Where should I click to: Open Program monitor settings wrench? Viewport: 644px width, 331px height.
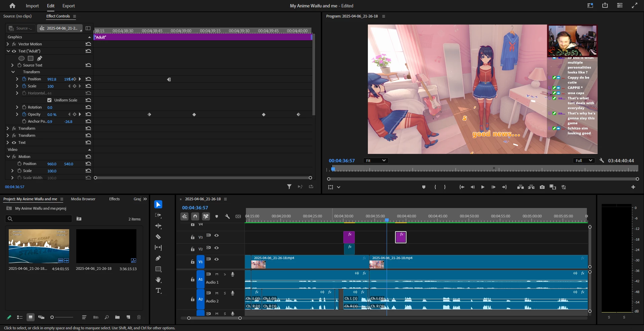602,161
